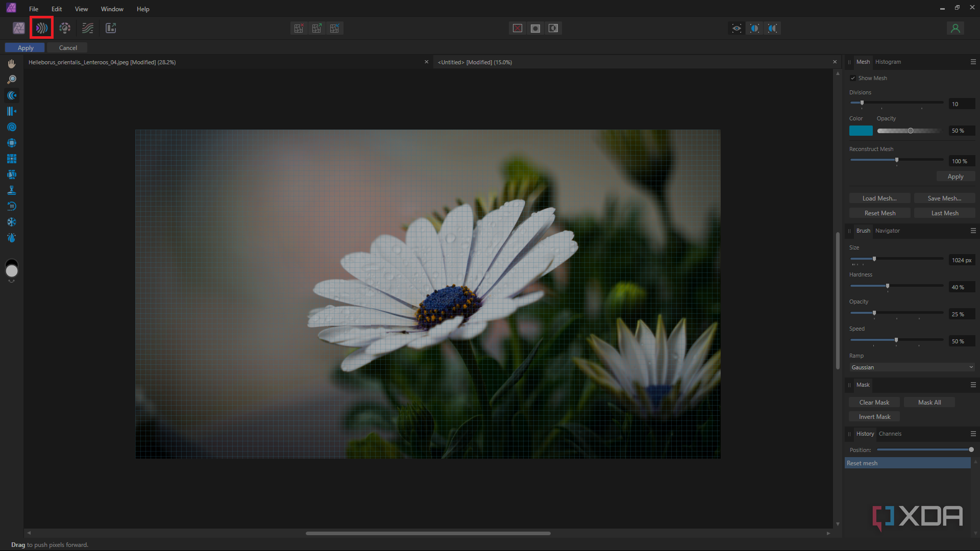The height and width of the screenshot is (551, 980).
Task: Open the Brush panel options menu
Action: click(973, 231)
